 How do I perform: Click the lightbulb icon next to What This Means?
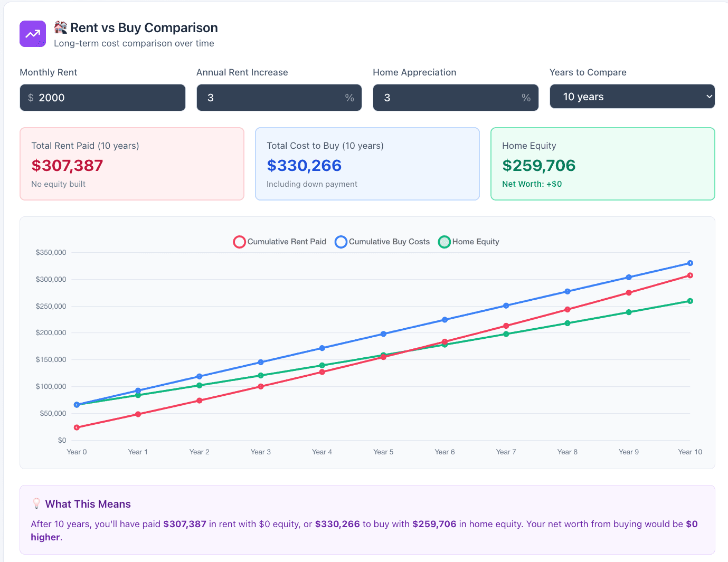tap(36, 504)
